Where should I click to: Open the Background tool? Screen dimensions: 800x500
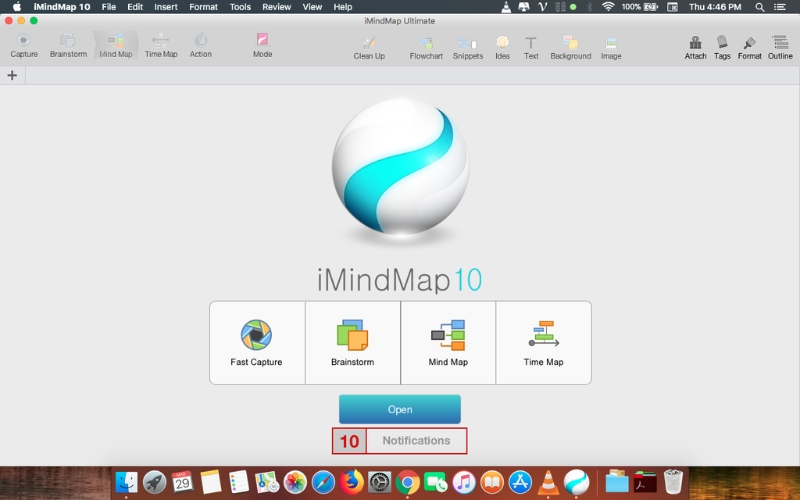point(570,48)
